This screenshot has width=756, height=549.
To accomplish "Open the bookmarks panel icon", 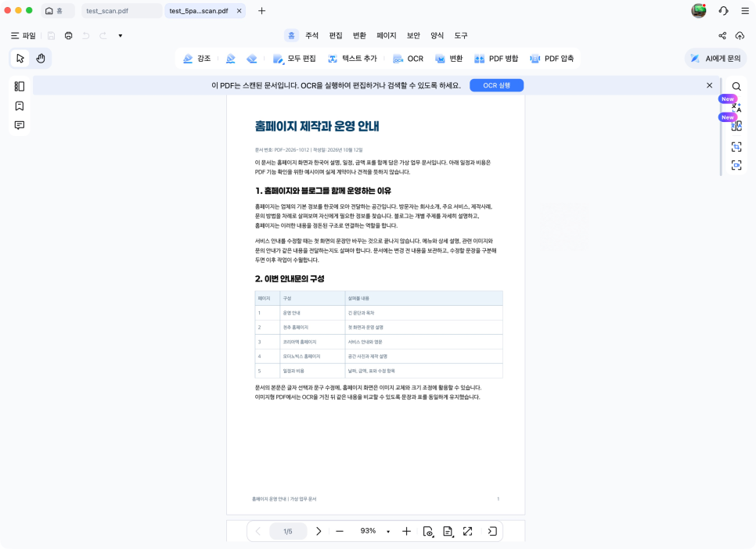I will 20,106.
